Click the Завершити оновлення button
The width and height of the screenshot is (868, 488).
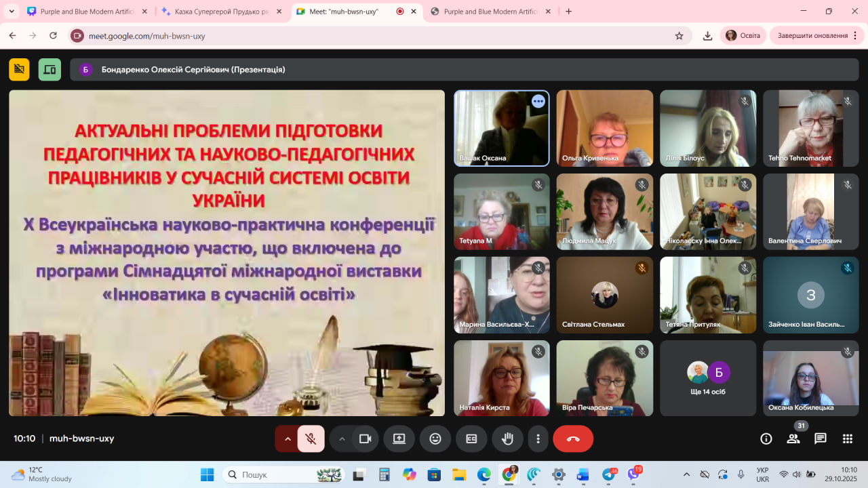click(812, 36)
